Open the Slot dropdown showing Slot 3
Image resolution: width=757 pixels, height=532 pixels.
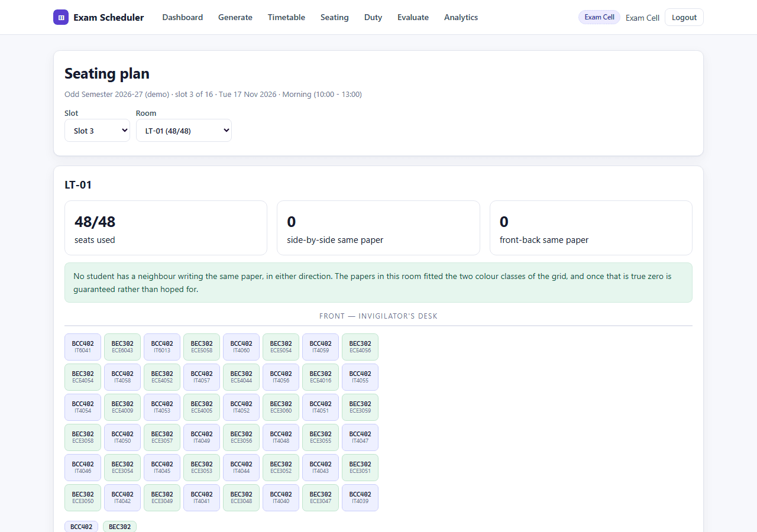click(x=97, y=131)
